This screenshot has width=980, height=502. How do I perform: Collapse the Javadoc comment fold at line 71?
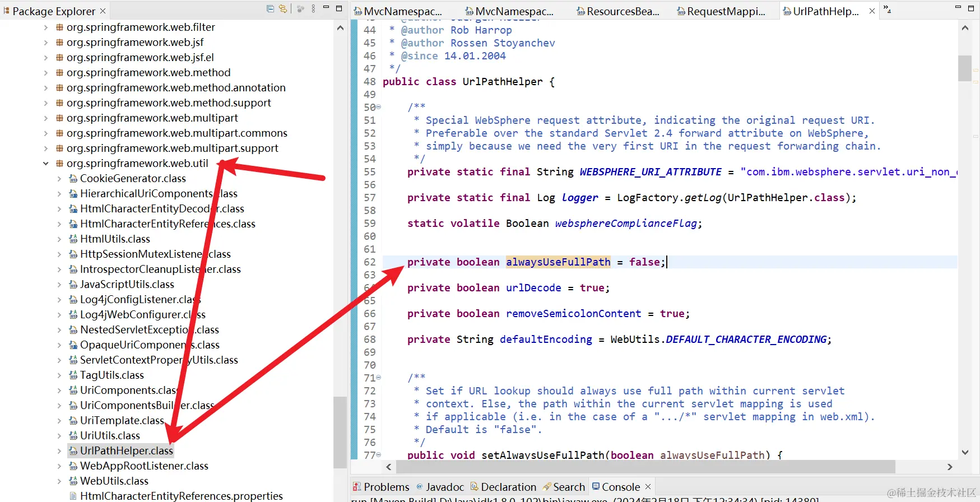pyautogui.click(x=379, y=378)
